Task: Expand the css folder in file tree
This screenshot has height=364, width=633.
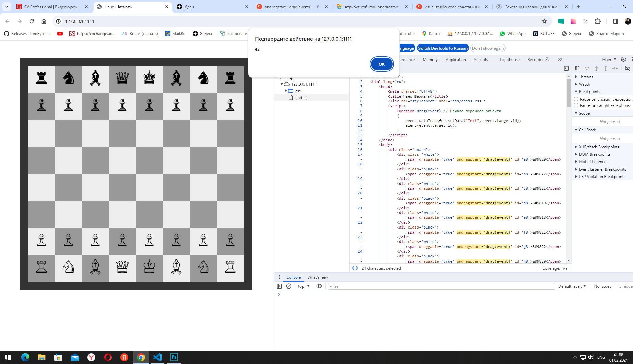Action: point(286,91)
